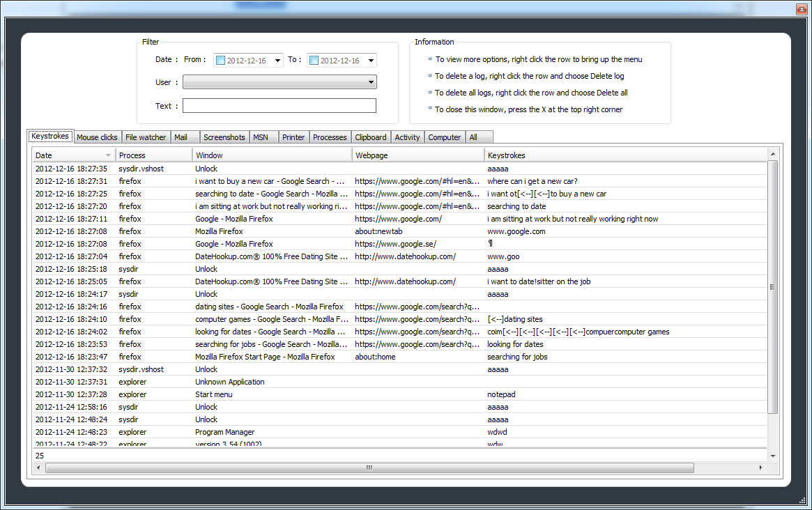Screen dimensions: 812x510
Task: Select the 'computer games - Google Search' row
Action: [x=399, y=319]
